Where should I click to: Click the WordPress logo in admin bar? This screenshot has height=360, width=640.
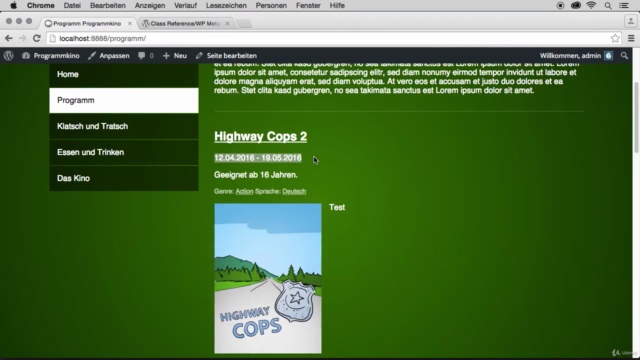click(x=9, y=56)
